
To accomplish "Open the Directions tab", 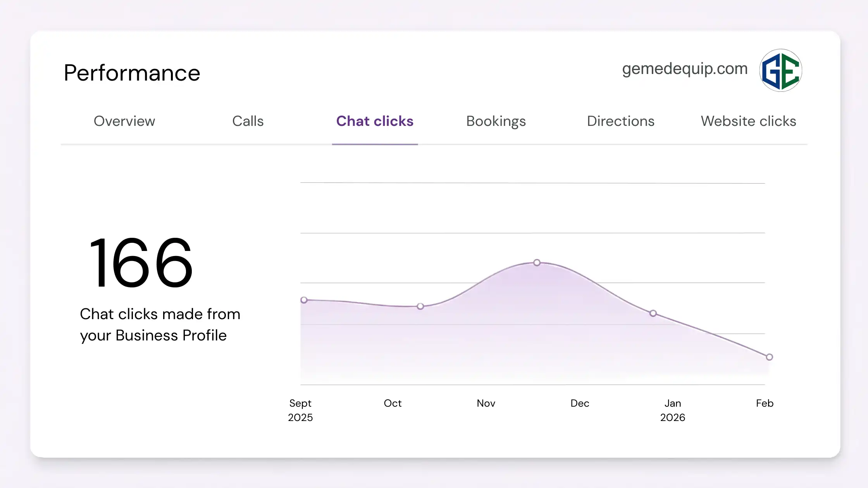I will click(620, 121).
